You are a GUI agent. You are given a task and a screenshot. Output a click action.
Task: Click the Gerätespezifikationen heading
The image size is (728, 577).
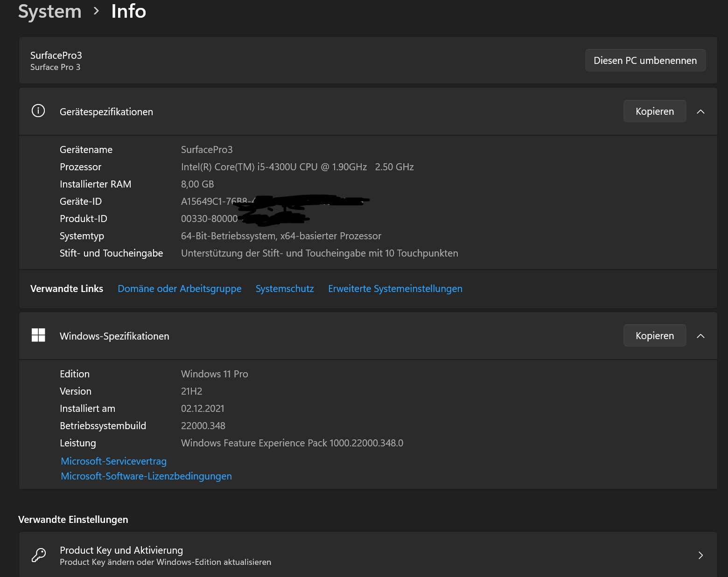click(x=106, y=112)
